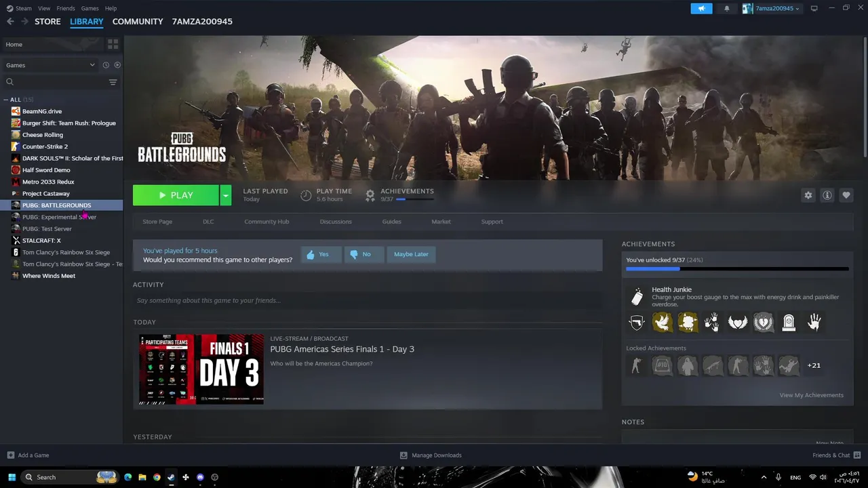The height and width of the screenshot is (488, 868).
Task: Add PUBG to favorites heart icon
Action: click(x=846, y=195)
